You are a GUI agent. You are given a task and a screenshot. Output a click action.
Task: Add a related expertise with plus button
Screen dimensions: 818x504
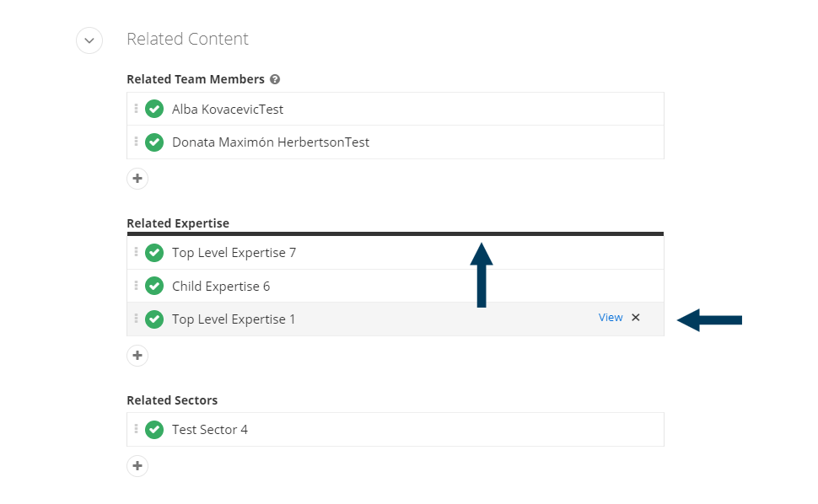137,356
